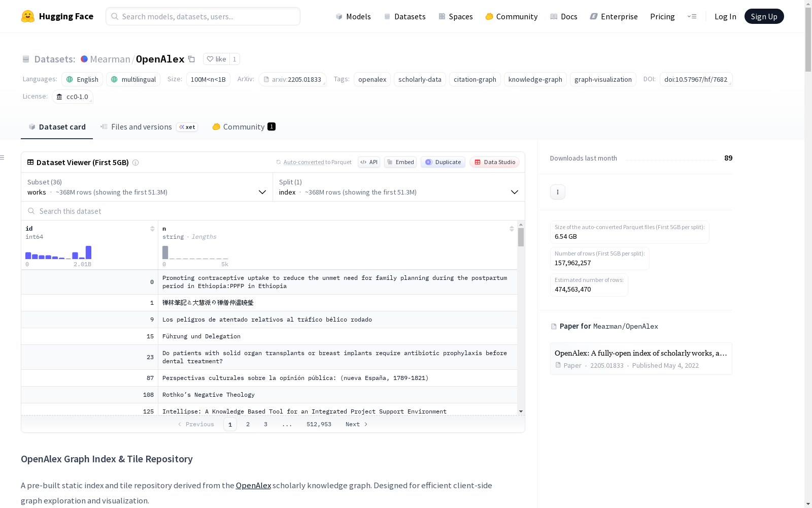This screenshot has height=508, width=812.
Task: Open the extra navigation menu icon
Action: click(x=692, y=16)
